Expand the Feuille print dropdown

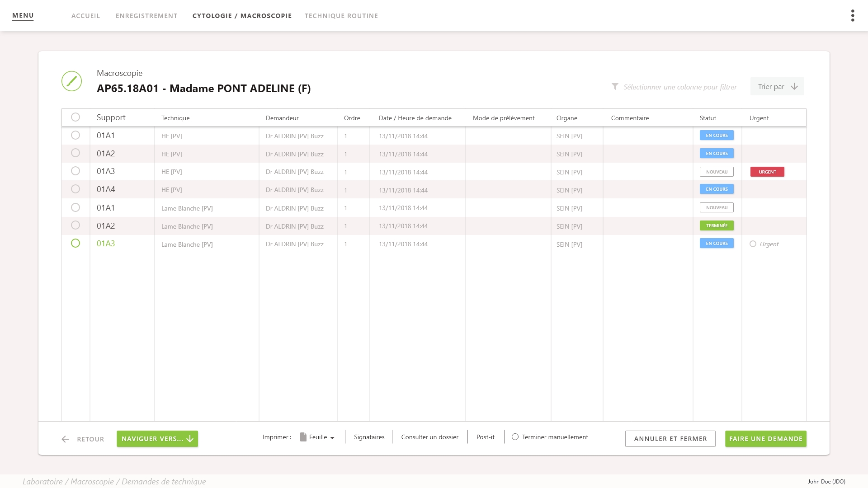tap(332, 437)
